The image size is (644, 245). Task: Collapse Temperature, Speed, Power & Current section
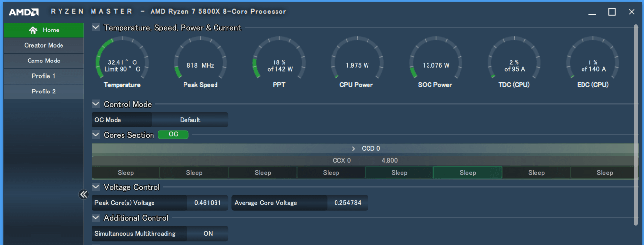click(x=96, y=28)
